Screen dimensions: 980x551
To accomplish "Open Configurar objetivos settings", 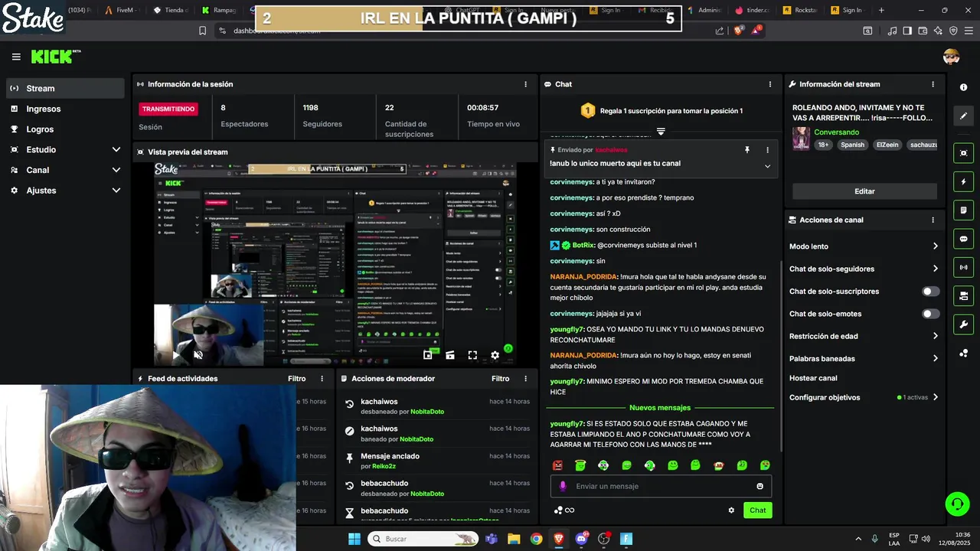I will (x=864, y=397).
